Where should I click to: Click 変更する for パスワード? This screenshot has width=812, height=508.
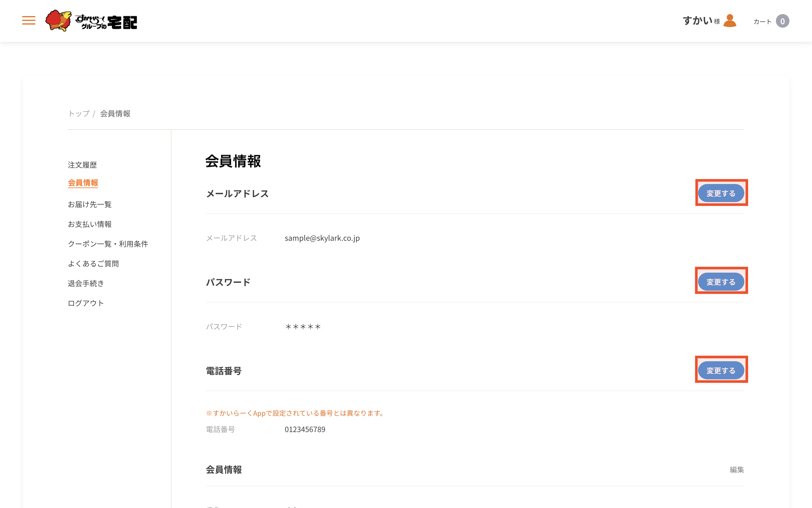tap(721, 282)
